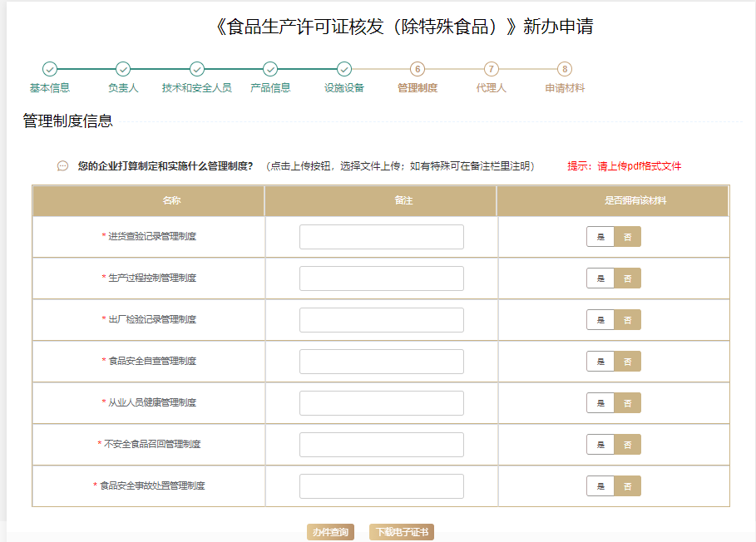Click step 6 管理制度 circle icon
Viewport: 756px width, 542px height.
point(418,69)
